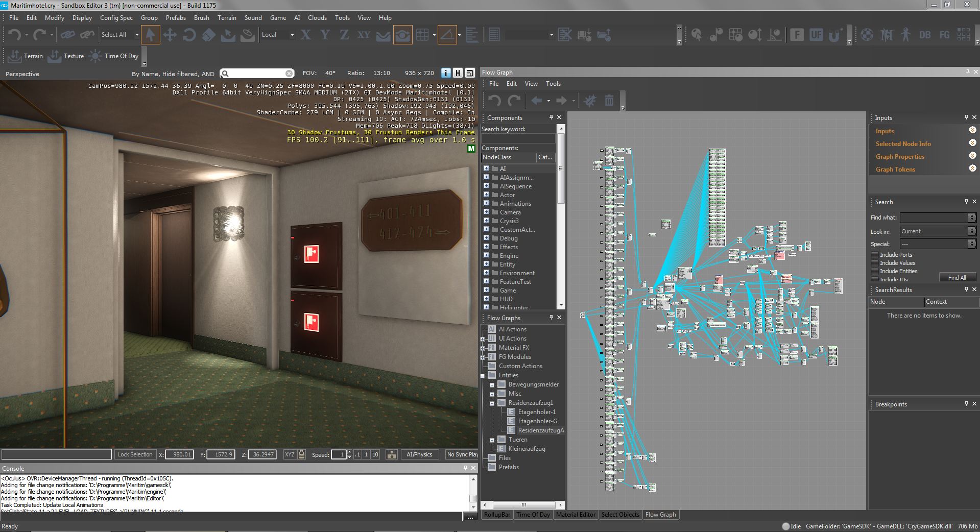
Task: Lock movement to the X axis
Action: pos(305,35)
